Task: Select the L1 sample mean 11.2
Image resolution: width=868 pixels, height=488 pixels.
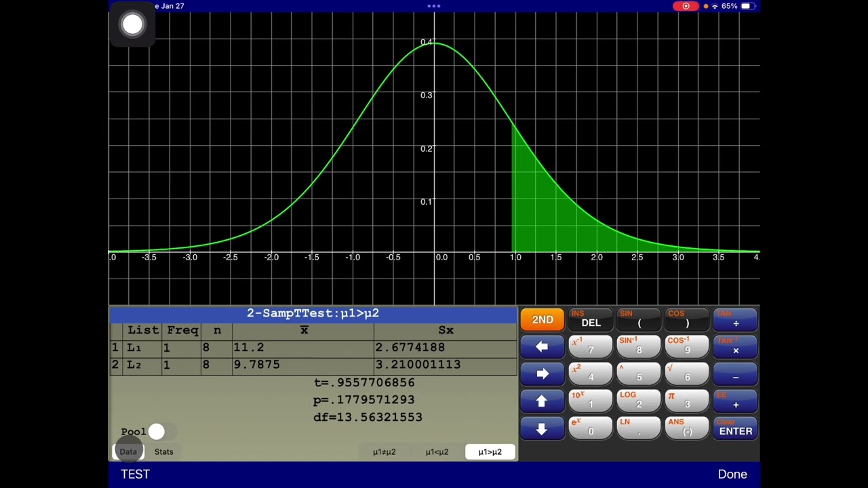Action: [x=303, y=347]
